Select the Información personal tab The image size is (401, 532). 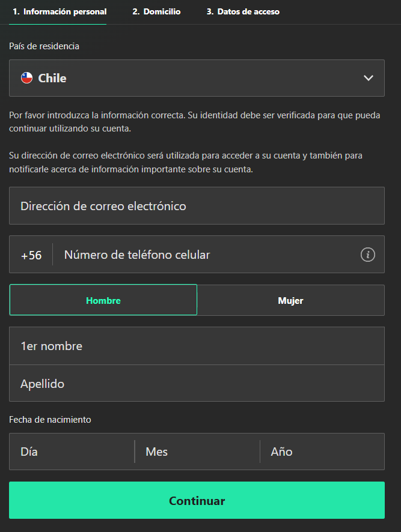click(58, 11)
